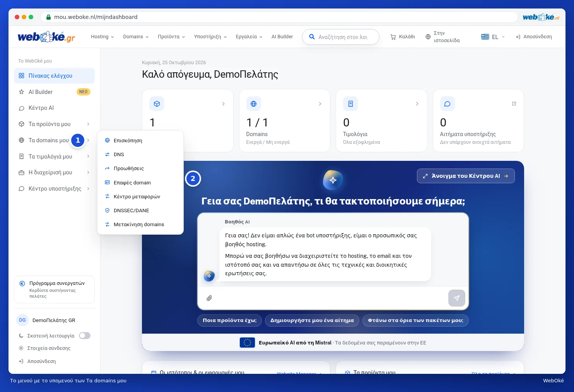Screen dimensions: 574x392
Task: Click the paperclip attachment icon in chat
Action: (209, 298)
